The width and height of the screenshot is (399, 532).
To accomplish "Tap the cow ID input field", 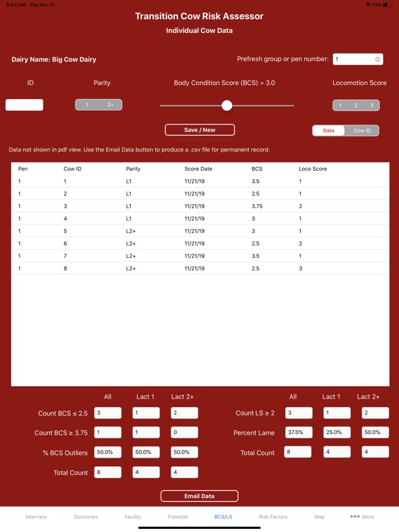I will (24, 105).
